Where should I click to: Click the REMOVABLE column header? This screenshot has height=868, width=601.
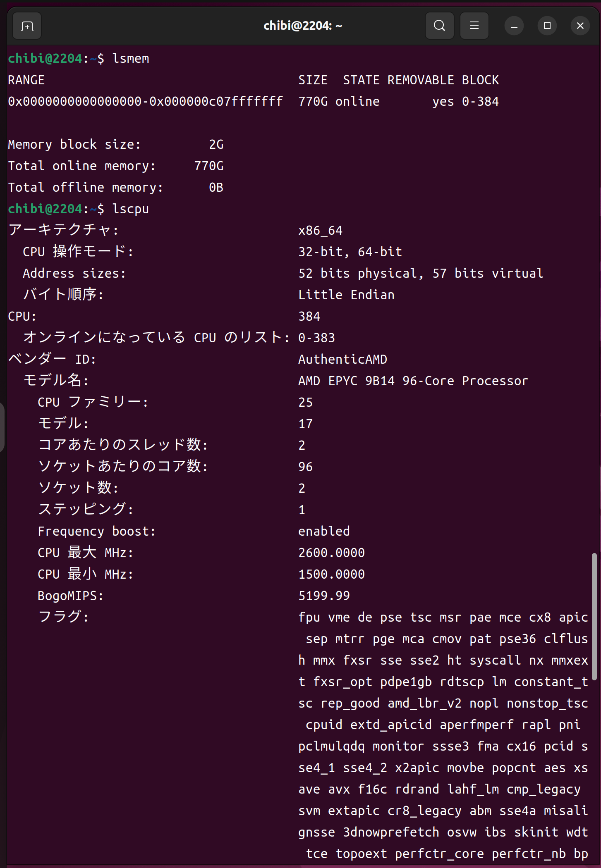coord(421,80)
